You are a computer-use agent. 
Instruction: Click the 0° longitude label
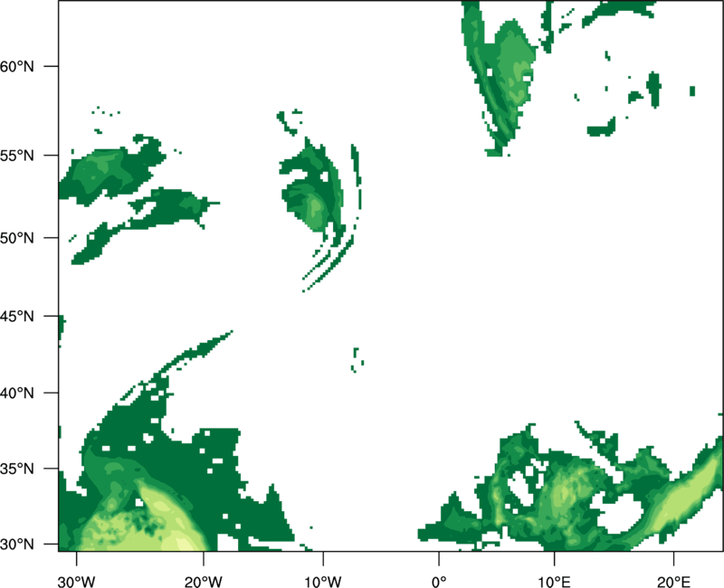(x=439, y=582)
